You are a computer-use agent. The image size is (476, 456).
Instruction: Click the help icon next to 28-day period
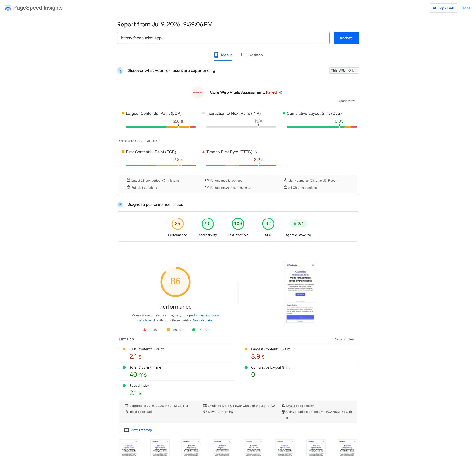164,181
